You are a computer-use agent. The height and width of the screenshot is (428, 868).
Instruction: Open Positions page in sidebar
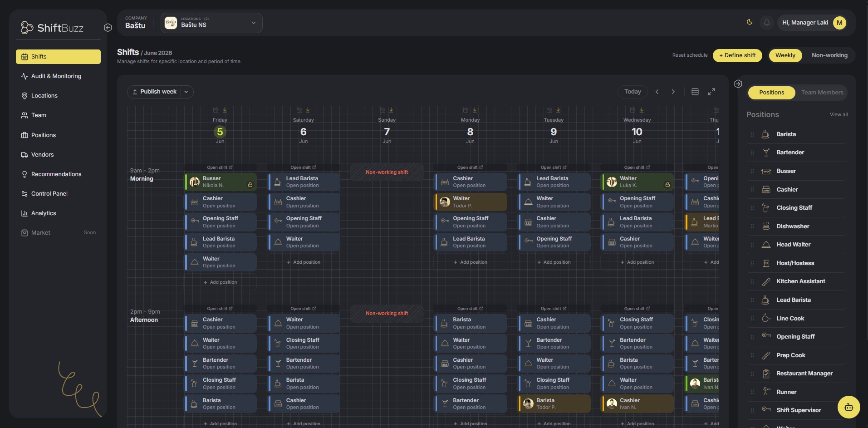[x=58, y=135]
